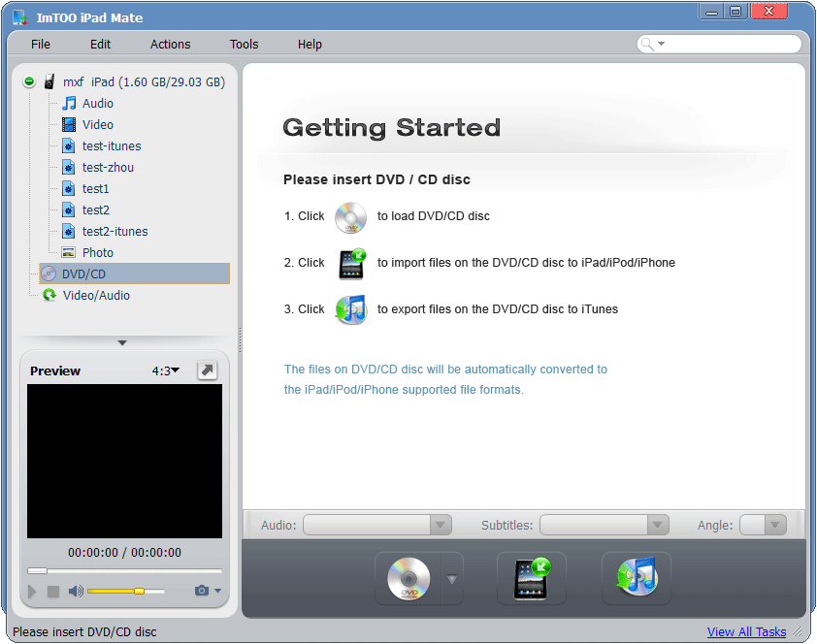This screenshot has width=817, height=644.
Task: Mute audio using the speaker icon
Action: [76, 591]
